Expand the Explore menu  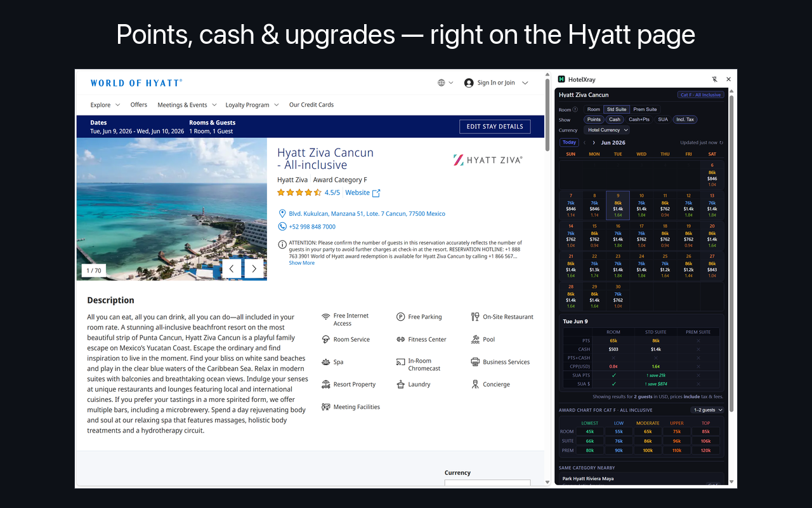tap(105, 105)
